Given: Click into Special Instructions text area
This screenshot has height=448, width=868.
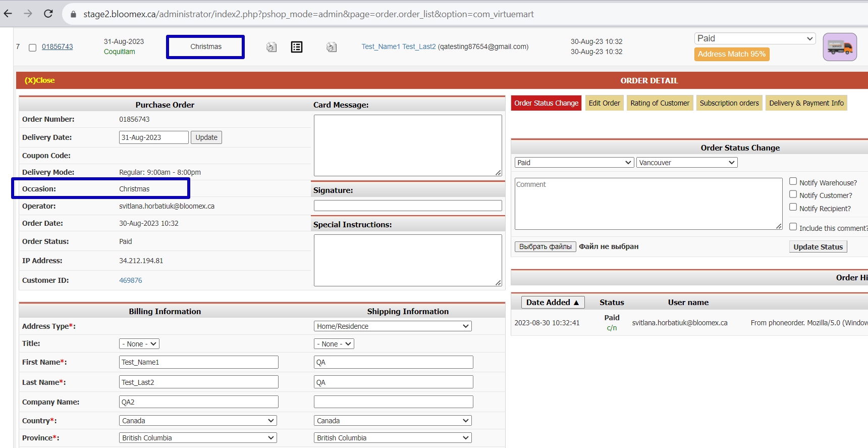Looking at the screenshot, I should pos(408,260).
